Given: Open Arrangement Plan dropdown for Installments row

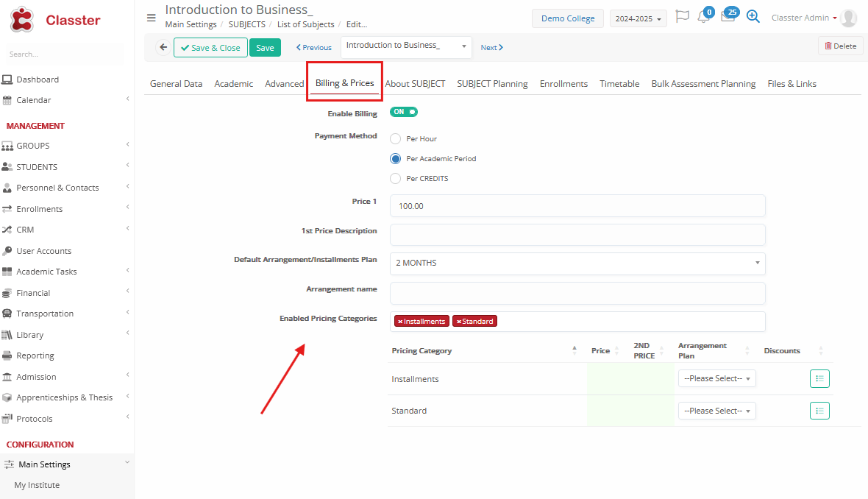Looking at the screenshot, I should click(716, 379).
